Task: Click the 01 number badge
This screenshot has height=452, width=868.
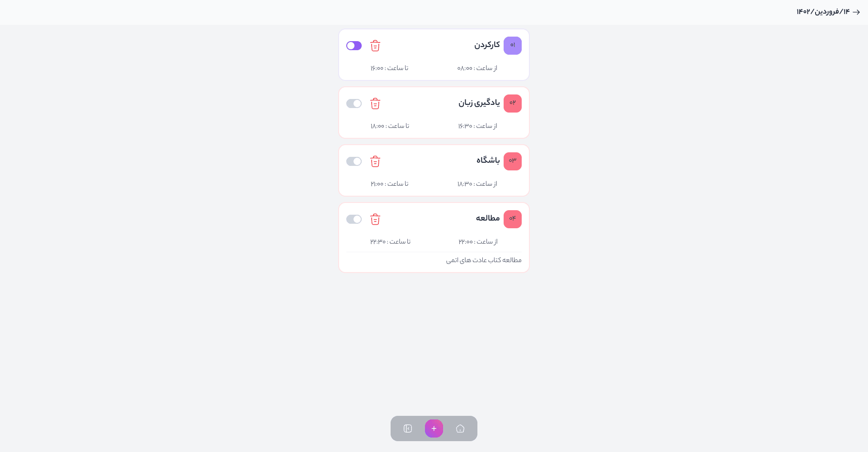Action: tap(513, 46)
